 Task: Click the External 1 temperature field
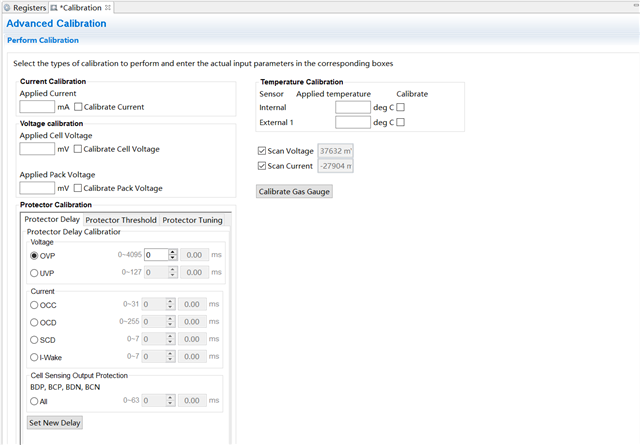coord(353,122)
